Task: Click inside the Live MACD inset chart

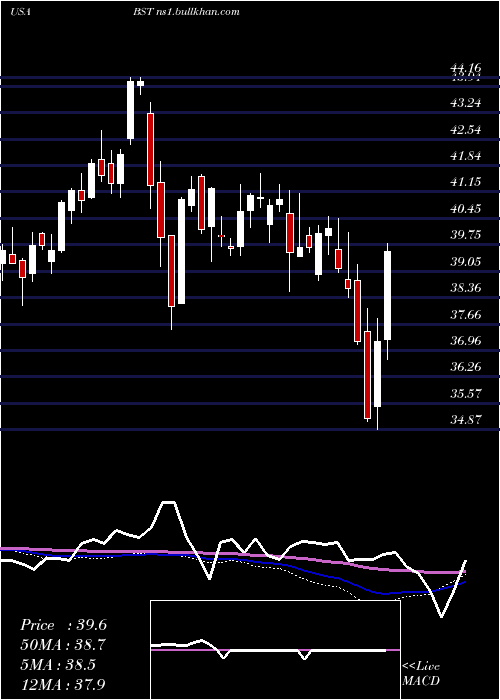Action: pyautogui.click(x=275, y=650)
